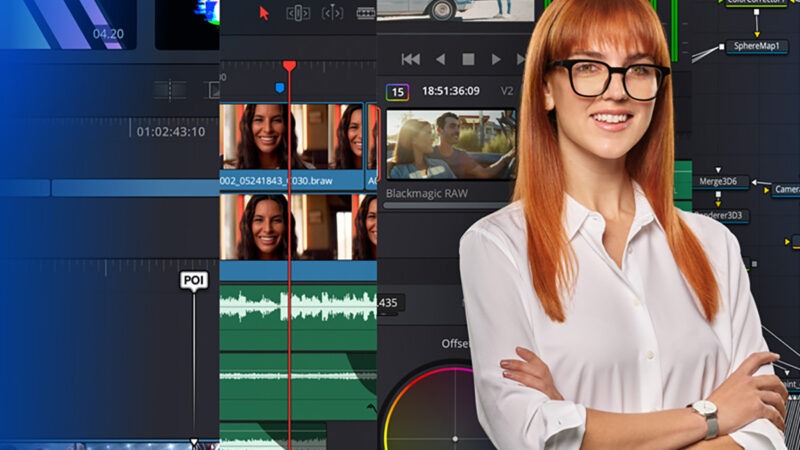Play the clip forward

[x=495, y=60]
